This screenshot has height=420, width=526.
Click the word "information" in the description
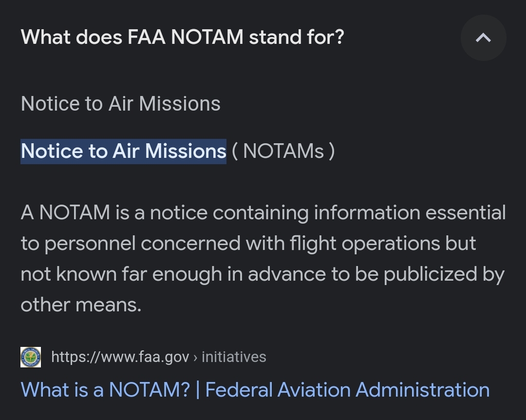367,213
